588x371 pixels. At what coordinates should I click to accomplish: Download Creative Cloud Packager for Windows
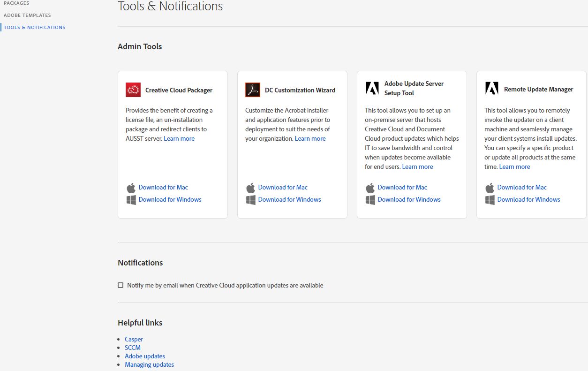pyautogui.click(x=170, y=199)
